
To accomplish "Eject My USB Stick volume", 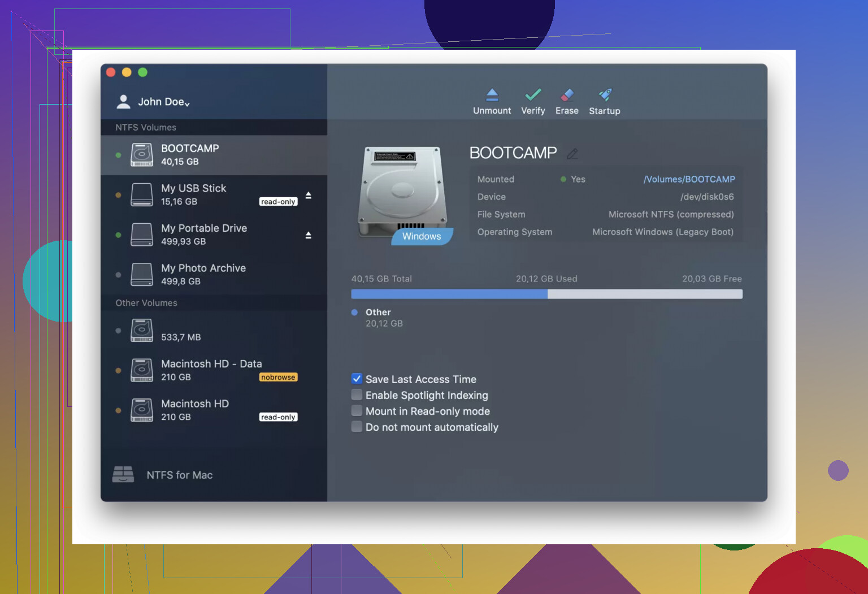I will pos(309,196).
